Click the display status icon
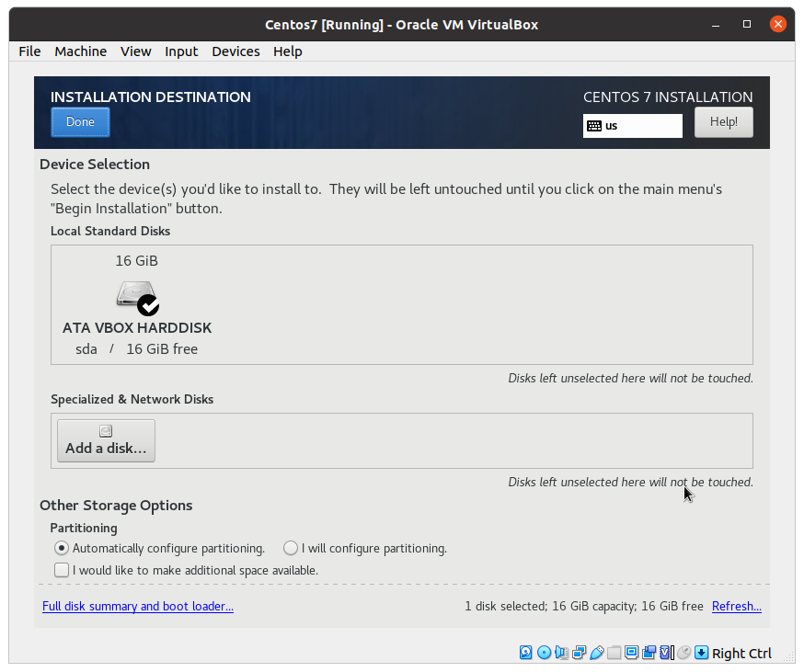 click(x=631, y=652)
